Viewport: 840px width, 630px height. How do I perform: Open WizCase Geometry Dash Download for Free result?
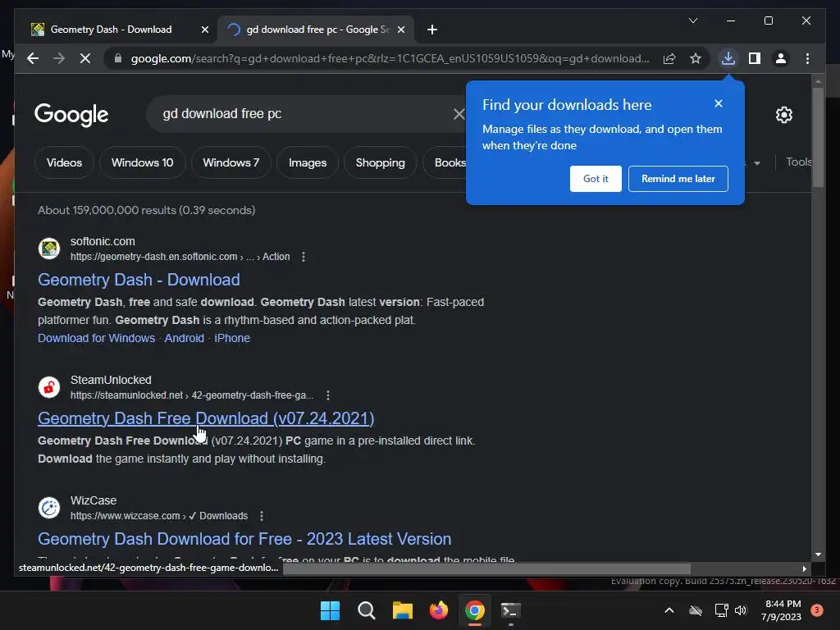[x=244, y=539]
